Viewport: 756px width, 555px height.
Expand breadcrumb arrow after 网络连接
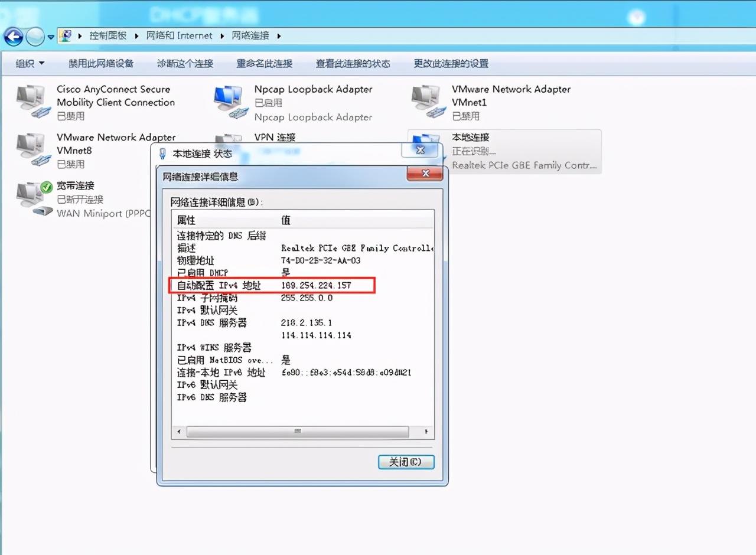(x=279, y=36)
